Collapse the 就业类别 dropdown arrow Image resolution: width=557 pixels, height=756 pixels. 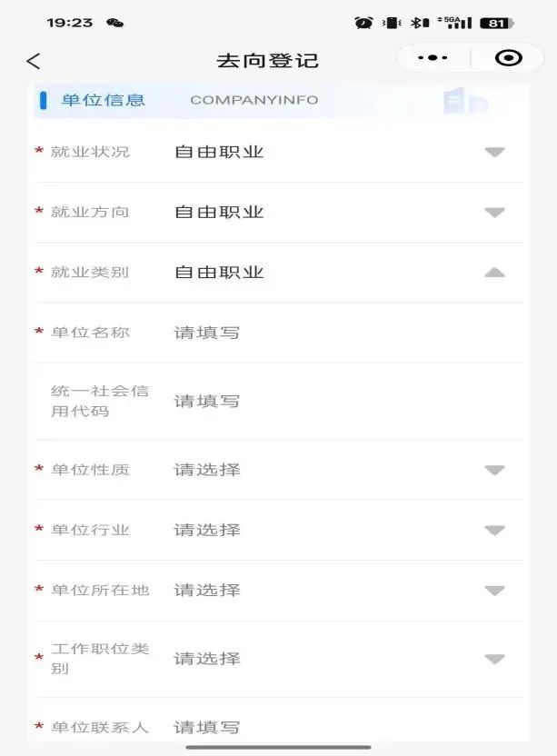tap(494, 273)
